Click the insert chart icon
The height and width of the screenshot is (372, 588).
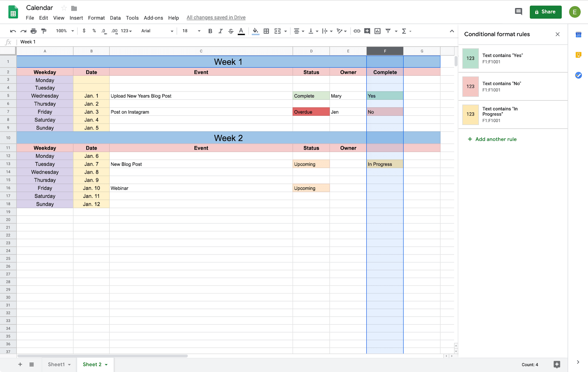click(377, 31)
